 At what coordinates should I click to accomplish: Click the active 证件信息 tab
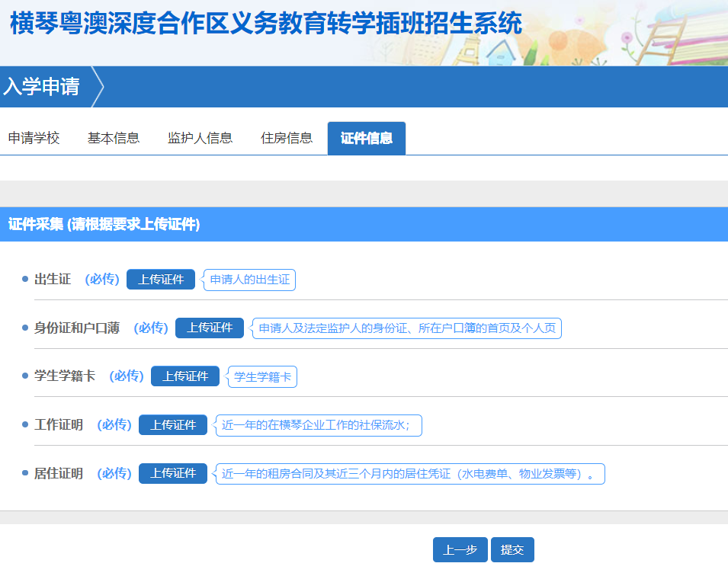pos(367,139)
